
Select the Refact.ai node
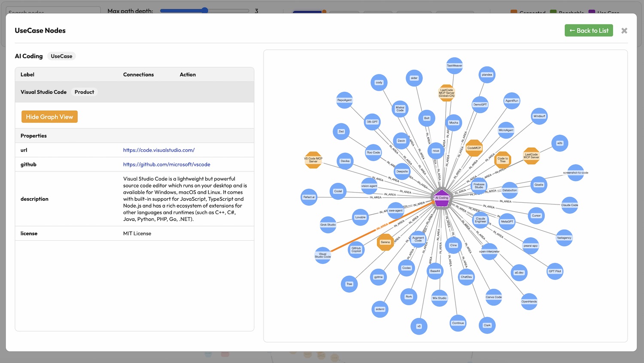tap(309, 197)
